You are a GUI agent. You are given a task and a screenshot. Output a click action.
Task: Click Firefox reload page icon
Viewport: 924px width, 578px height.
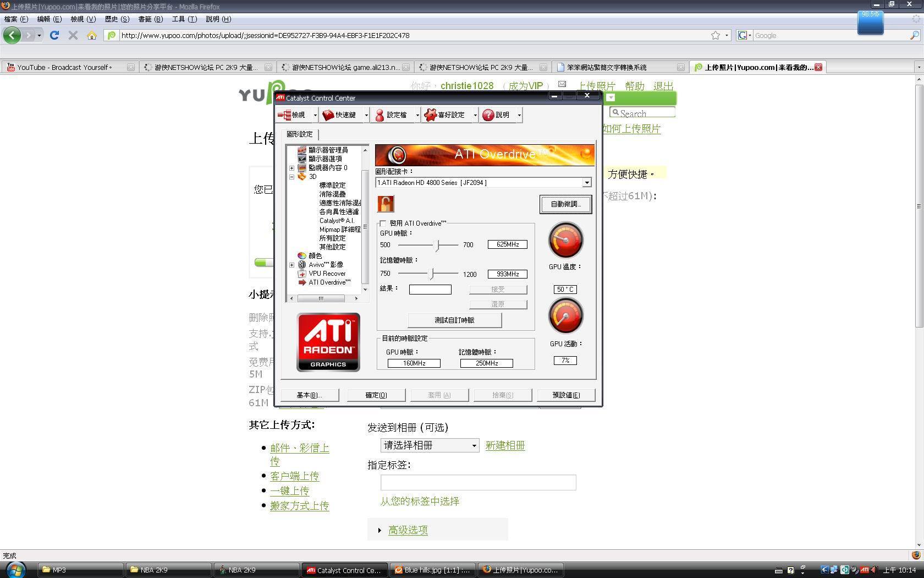tap(54, 35)
